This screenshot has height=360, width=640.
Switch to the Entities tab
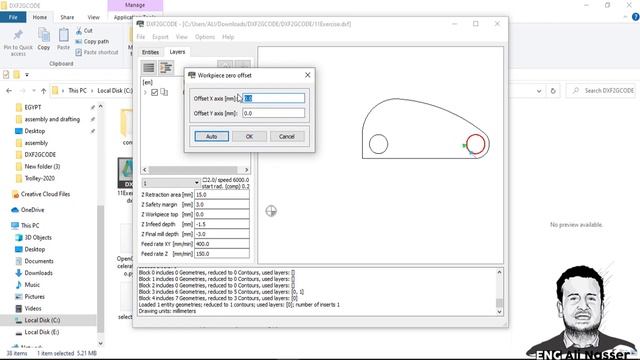pos(150,52)
